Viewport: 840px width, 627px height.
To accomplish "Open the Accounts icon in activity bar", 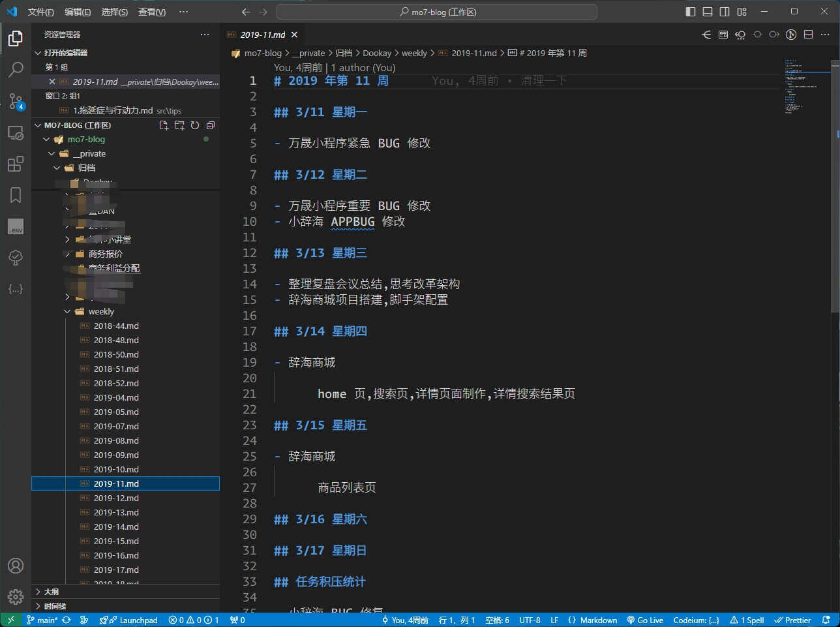I will [x=16, y=566].
